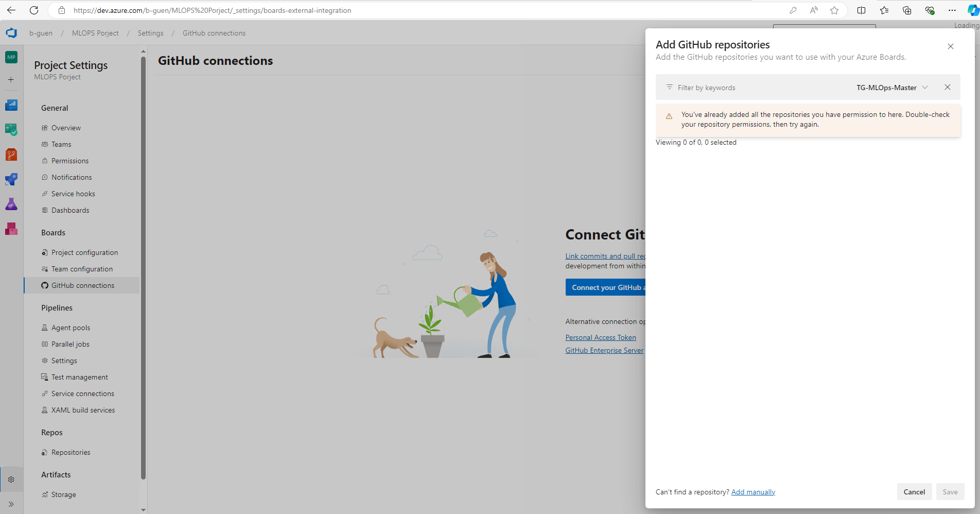
Task: Activate Read aloud icon in address bar
Action: coord(814,10)
